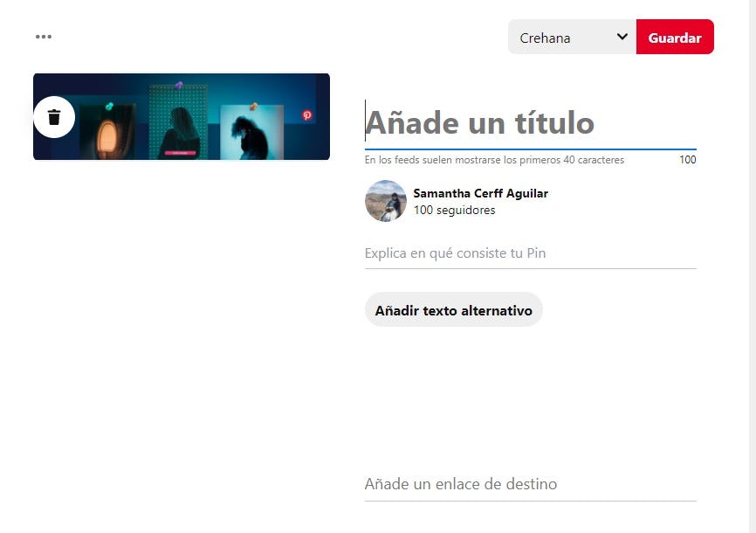Image resolution: width=756 pixels, height=533 pixels.
Task: Click the first 40 characters hint text
Action: coord(494,160)
